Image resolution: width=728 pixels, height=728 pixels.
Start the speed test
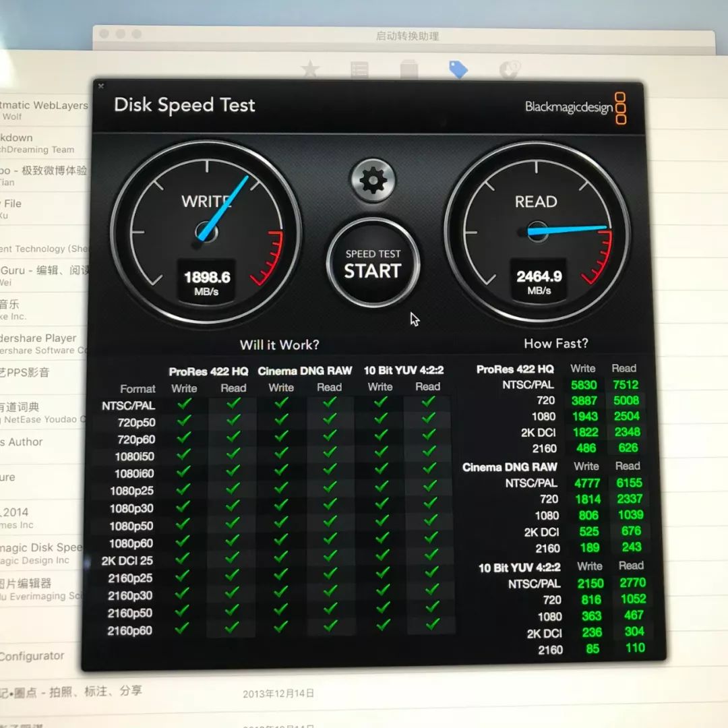[373, 264]
